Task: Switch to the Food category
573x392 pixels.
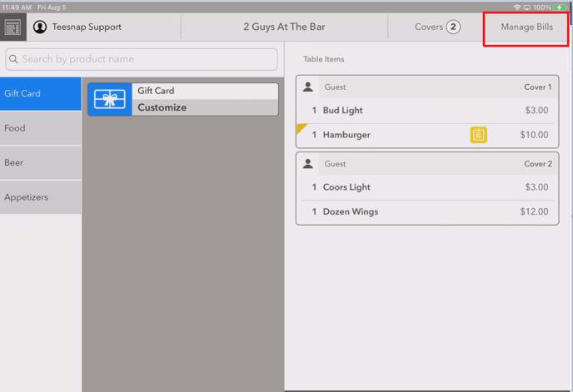Action: click(41, 128)
